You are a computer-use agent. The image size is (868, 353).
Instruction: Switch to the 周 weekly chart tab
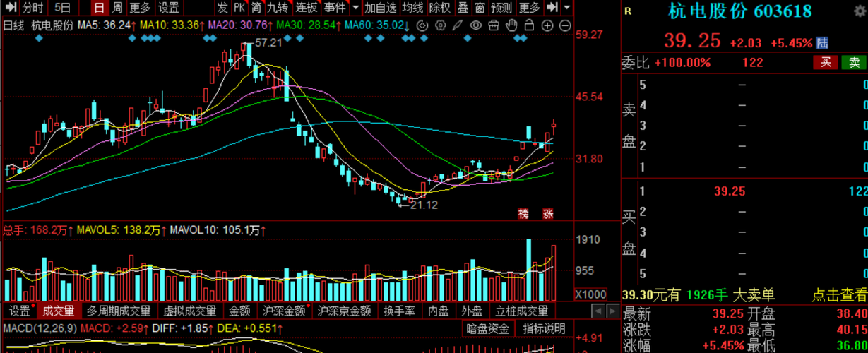click(x=117, y=8)
